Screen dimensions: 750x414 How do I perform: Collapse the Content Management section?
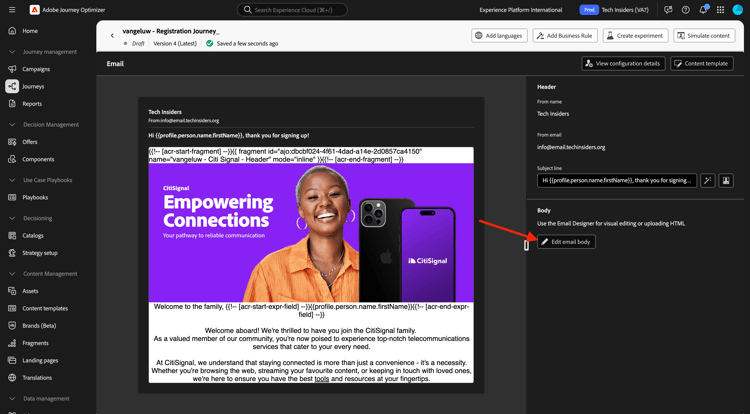point(12,273)
